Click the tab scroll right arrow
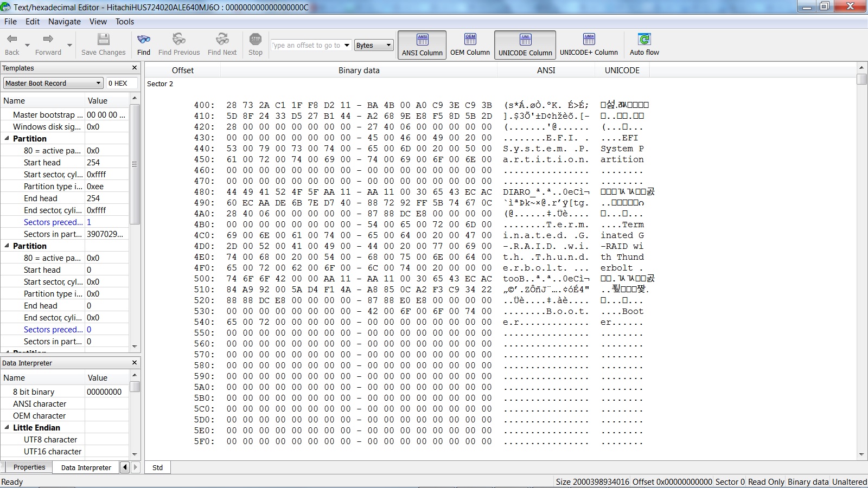Viewport: 868px width, 488px height. (x=136, y=467)
